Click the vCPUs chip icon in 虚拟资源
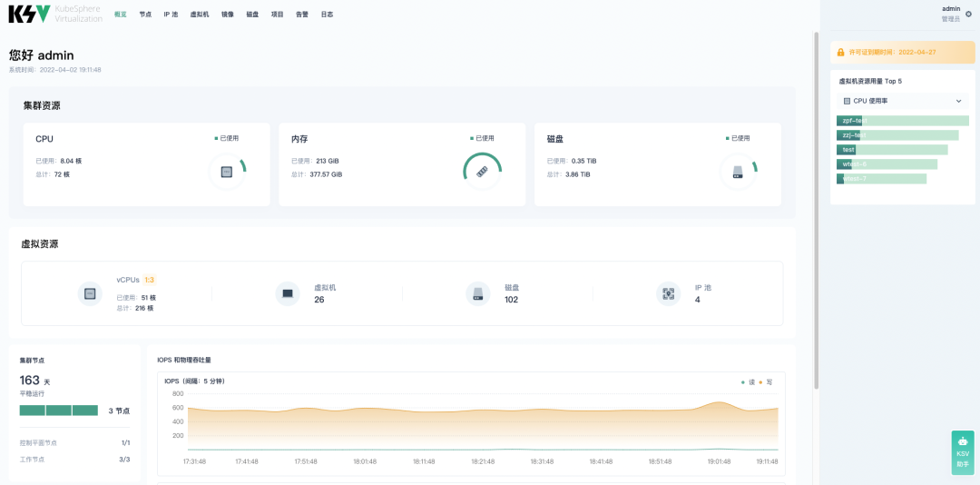980x485 pixels. click(90, 293)
